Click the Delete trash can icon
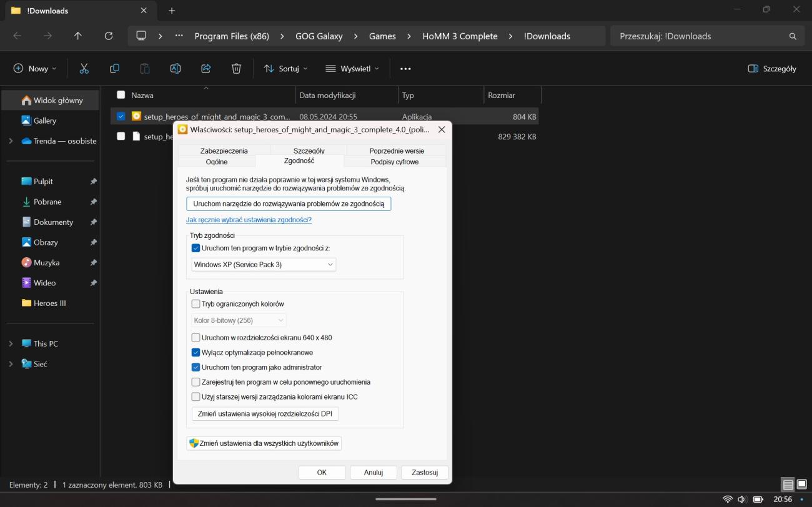Viewport: 812px width, 507px height. pos(236,69)
